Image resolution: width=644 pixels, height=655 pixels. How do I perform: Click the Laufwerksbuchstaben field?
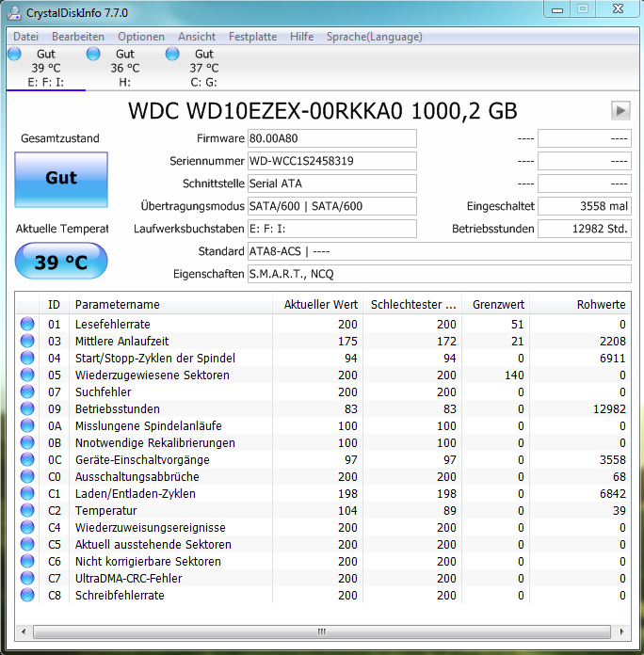pos(332,229)
